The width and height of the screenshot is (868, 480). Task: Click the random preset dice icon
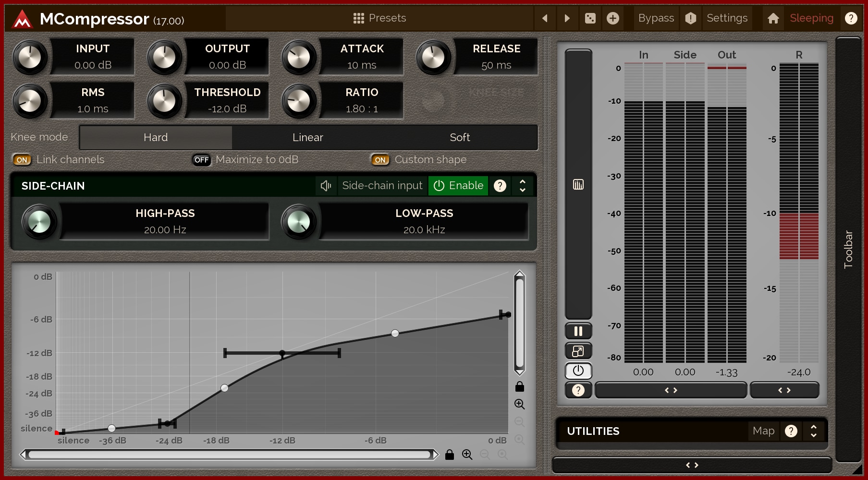[x=590, y=18]
